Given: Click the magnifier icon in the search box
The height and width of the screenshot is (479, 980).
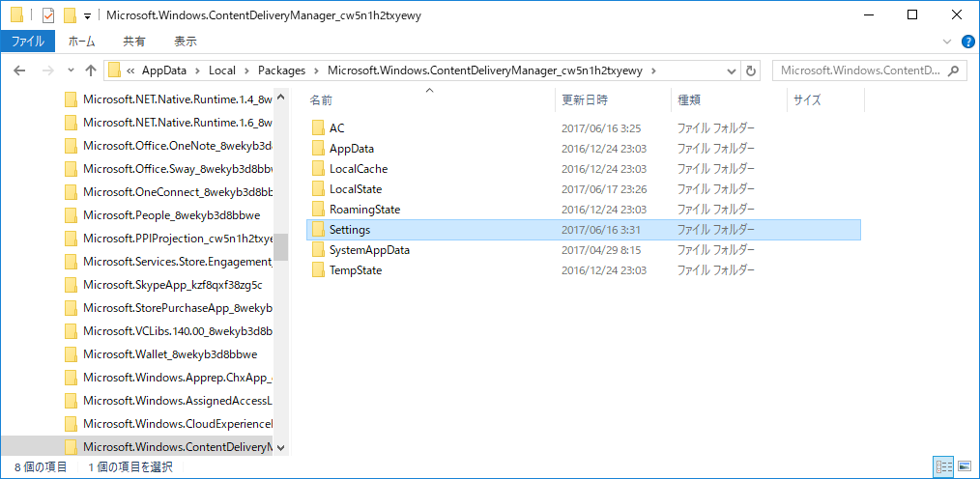Looking at the screenshot, I should click(955, 70).
